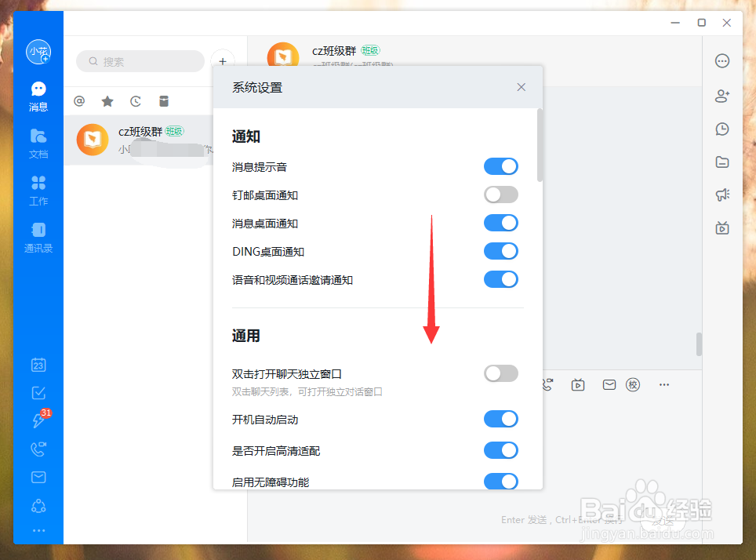Click the cz班级群 title in chat header
The width and height of the screenshot is (756, 560).
(334, 51)
